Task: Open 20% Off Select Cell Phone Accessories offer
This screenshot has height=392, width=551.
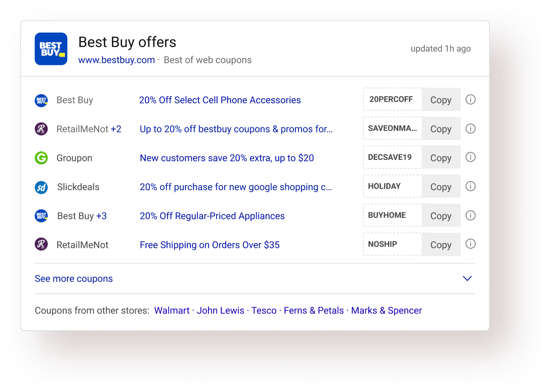Action: pyautogui.click(x=220, y=100)
